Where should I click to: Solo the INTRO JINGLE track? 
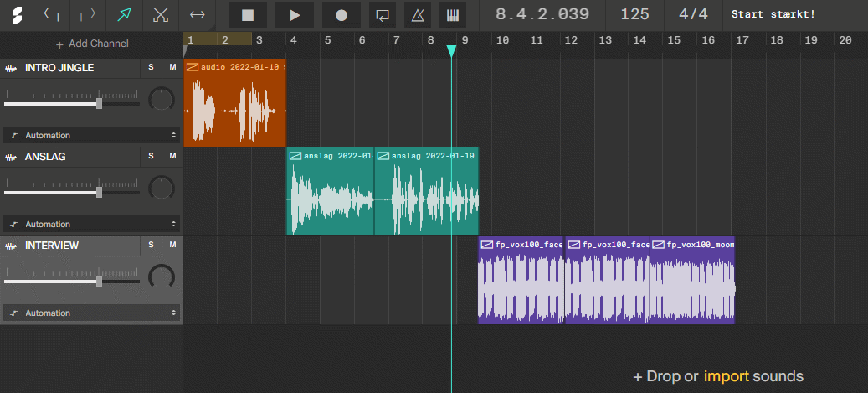[152, 67]
